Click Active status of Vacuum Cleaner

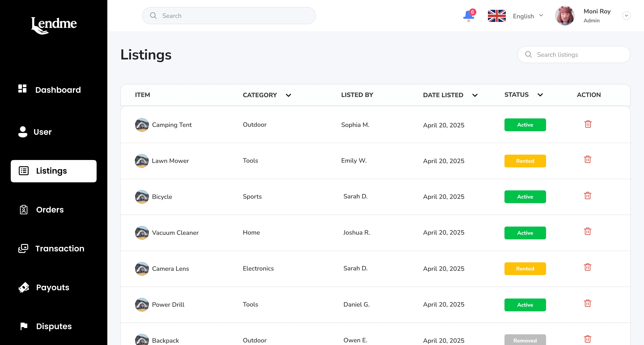525,233
